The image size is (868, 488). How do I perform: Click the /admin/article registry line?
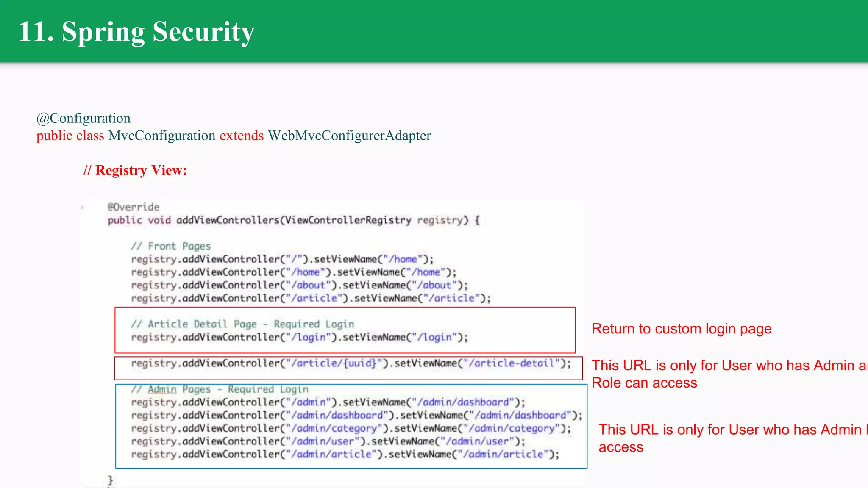click(345, 455)
